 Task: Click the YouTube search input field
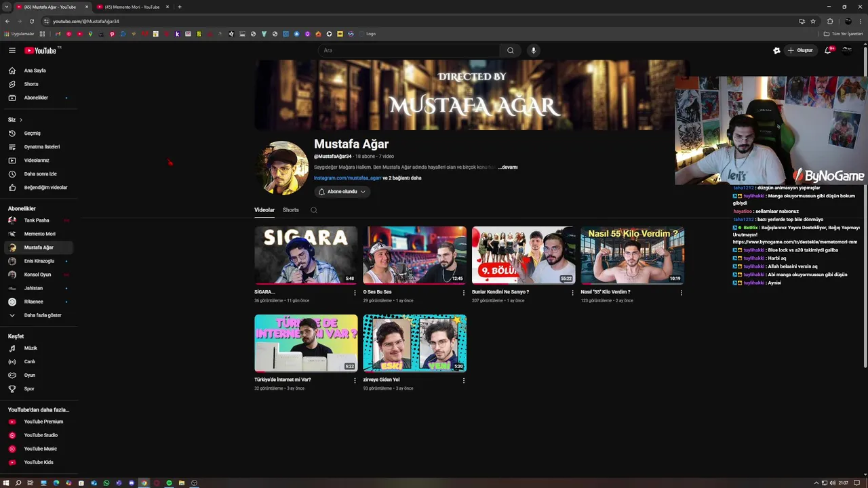pyautogui.click(x=409, y=50)
